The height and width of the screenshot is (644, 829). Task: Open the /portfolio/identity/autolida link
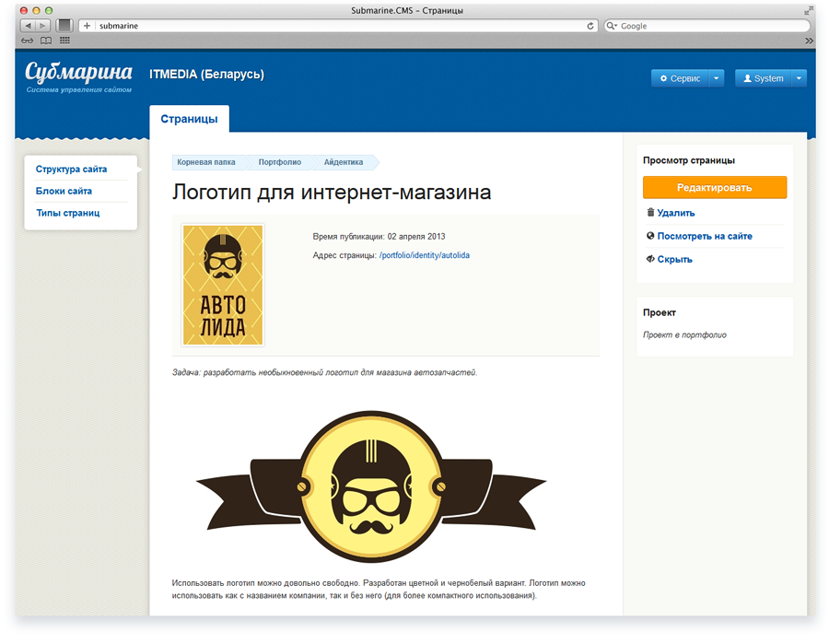(425, 255)
